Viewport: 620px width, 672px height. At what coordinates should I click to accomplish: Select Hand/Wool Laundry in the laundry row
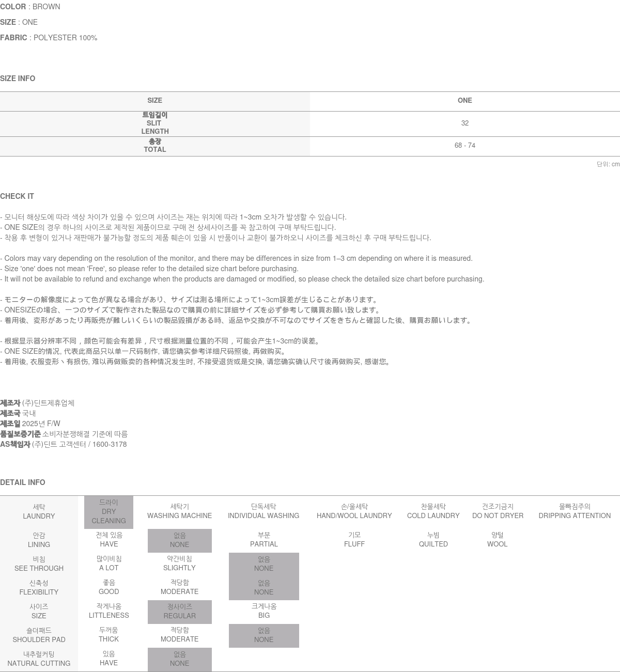(x=354, y=511)
